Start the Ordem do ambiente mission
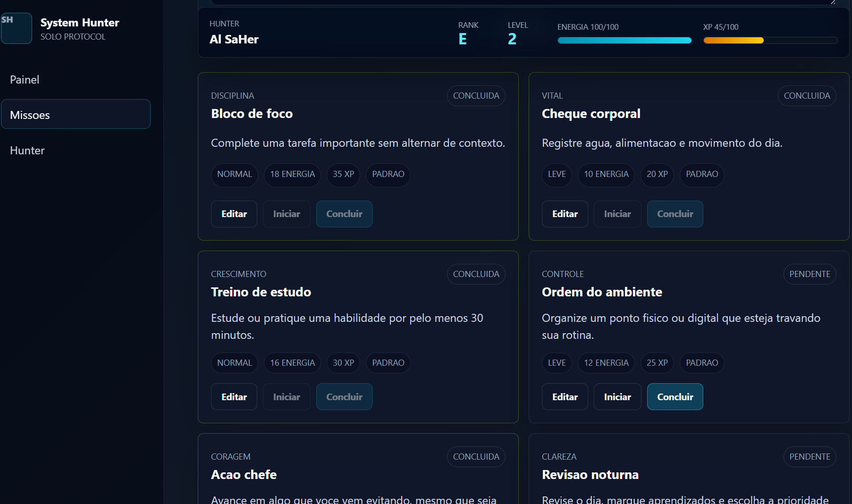The width and height of the screenshot is (852, 504). (x=617, y=397)
